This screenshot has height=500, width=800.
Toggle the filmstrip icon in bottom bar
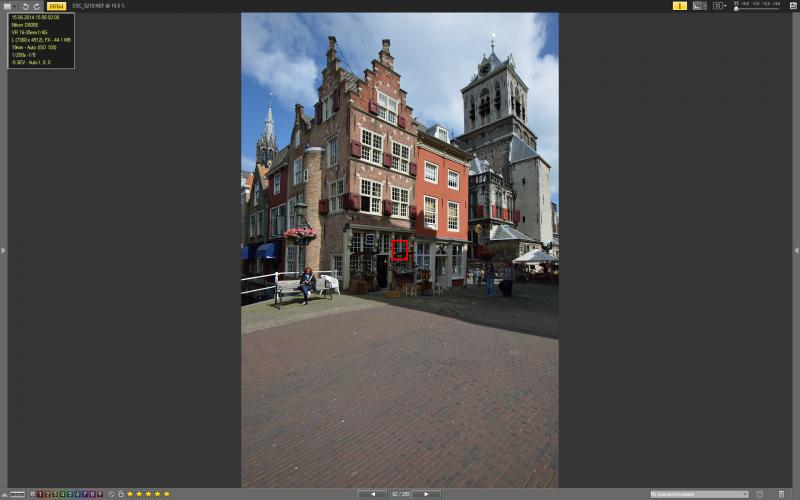tap(17, 494)
